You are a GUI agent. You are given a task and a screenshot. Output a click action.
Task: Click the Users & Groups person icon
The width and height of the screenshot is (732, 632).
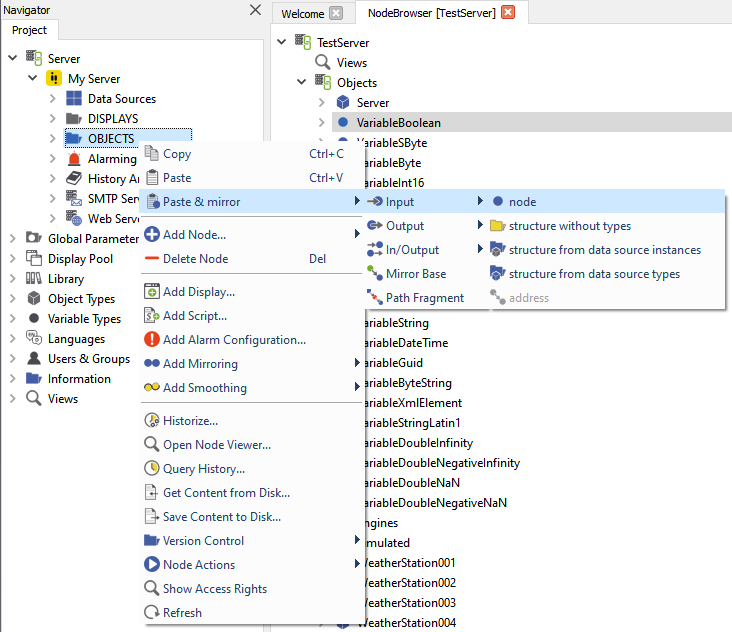tap(34, 358)
